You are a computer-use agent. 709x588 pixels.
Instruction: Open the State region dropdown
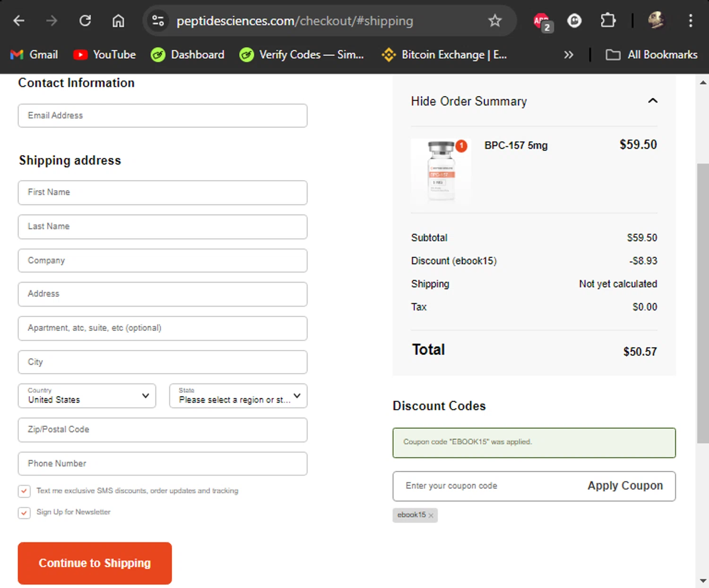click(238, 396)
